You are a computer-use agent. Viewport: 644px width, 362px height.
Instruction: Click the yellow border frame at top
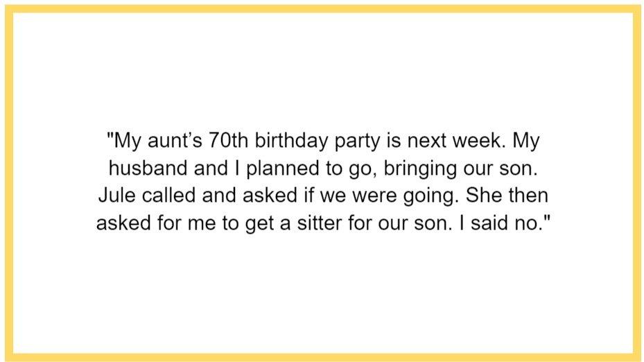pyautogui.click(x=322, y=8)
